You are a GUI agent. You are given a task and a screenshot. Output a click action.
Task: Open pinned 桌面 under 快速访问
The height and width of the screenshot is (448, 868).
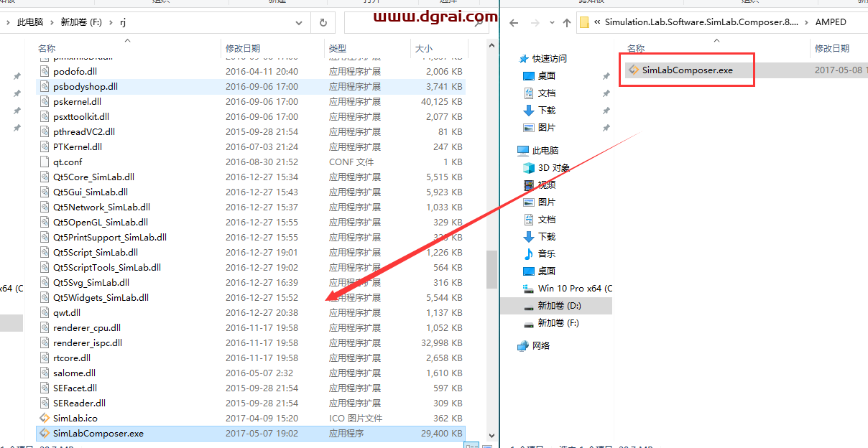coord(547,75)
